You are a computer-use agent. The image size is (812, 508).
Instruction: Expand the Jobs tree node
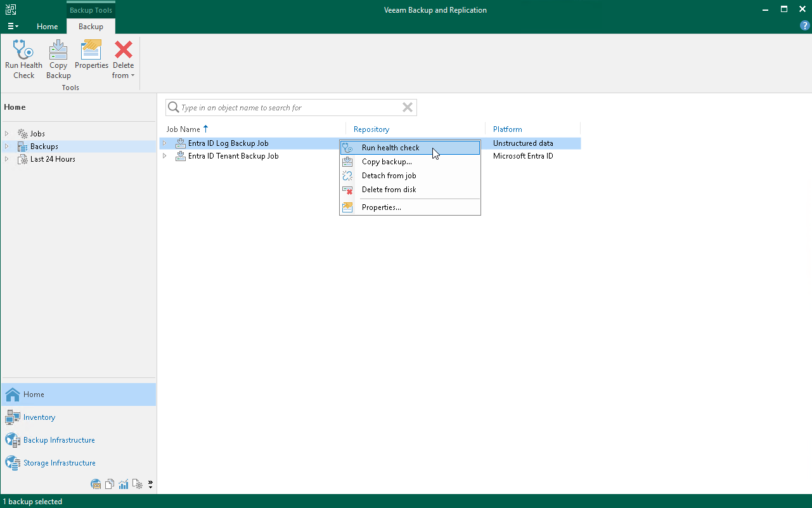(7, 134)
